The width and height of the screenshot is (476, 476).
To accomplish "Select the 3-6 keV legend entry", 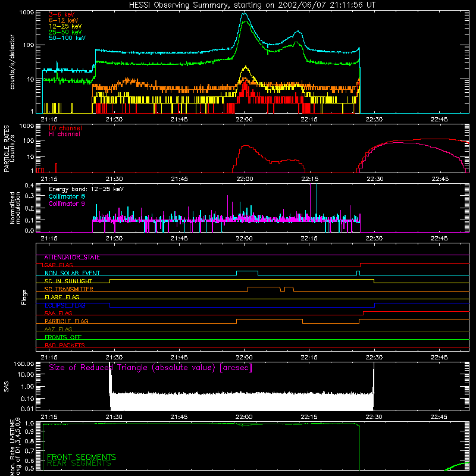I will (x=62, y=14).
